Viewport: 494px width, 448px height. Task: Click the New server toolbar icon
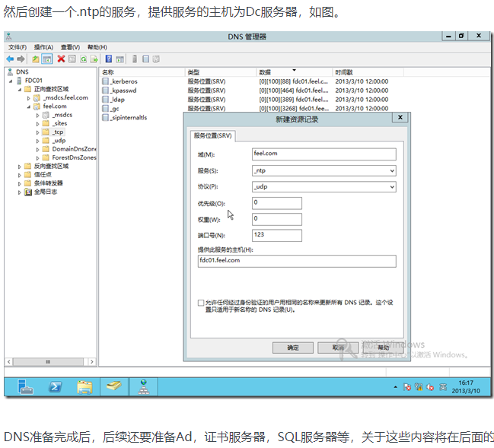point(135,59)
